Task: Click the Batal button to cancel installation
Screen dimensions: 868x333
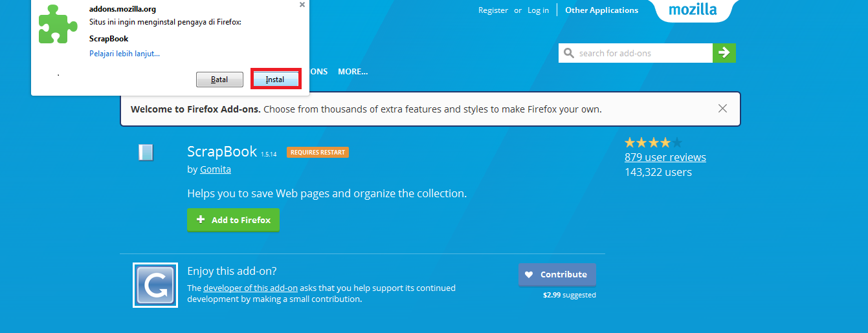Action: coord(219,80)
